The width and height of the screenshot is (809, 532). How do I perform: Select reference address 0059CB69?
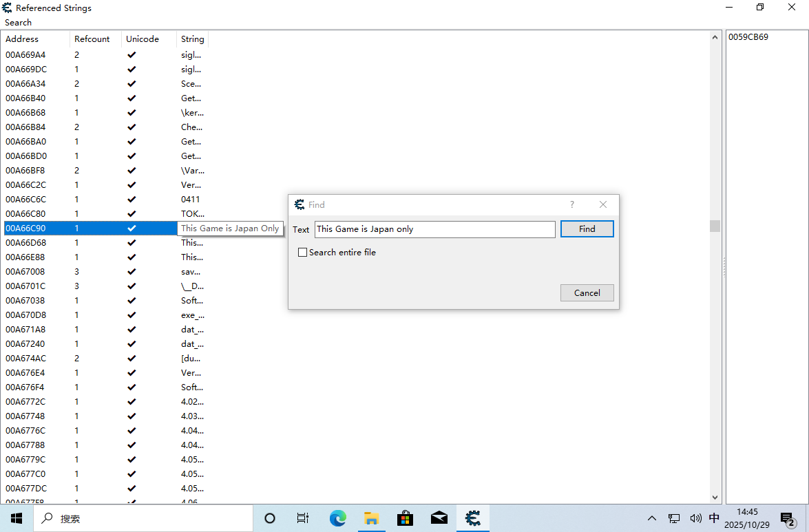click(748, 37)
